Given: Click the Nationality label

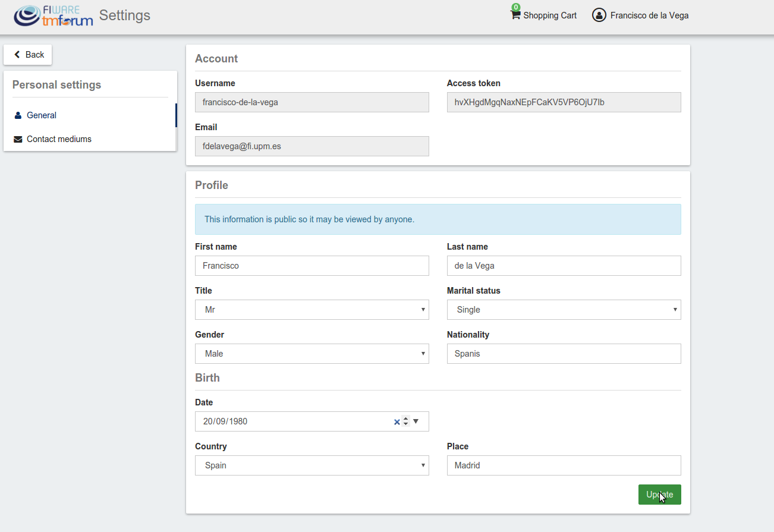Looking at the screenshot, I should (468, 335).
